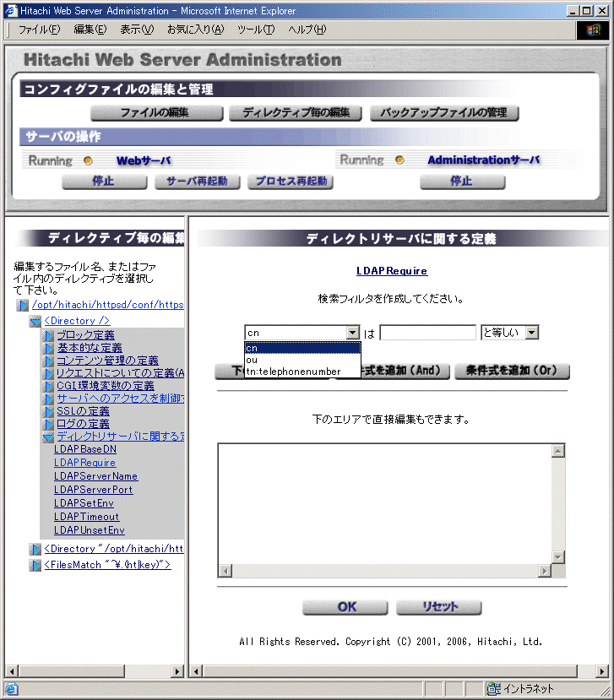Select LDAPSetEnv in the tree
This screenshot has width=614, height=700.
pos(84,503)
